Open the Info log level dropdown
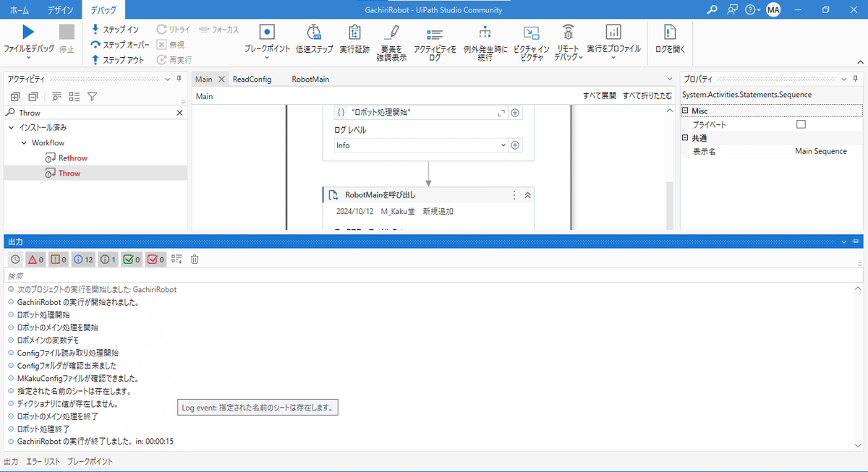The image size is (868, 472). pos(504,145)
